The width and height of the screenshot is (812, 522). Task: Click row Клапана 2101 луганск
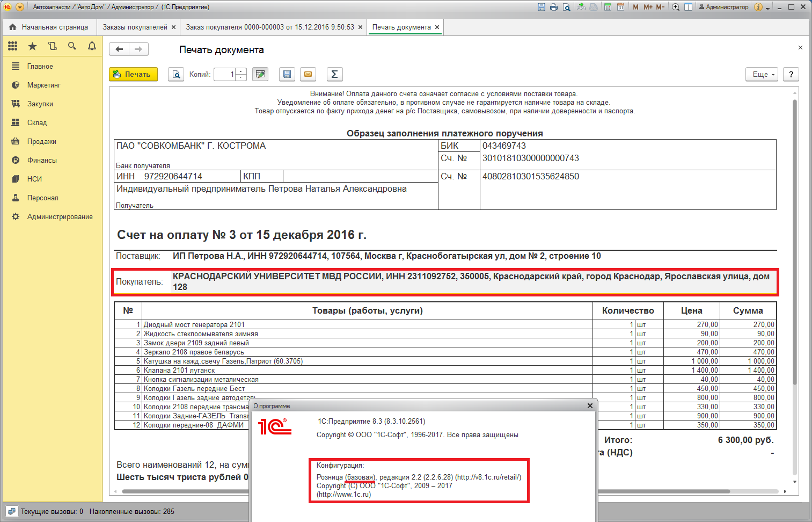point(445,370)
